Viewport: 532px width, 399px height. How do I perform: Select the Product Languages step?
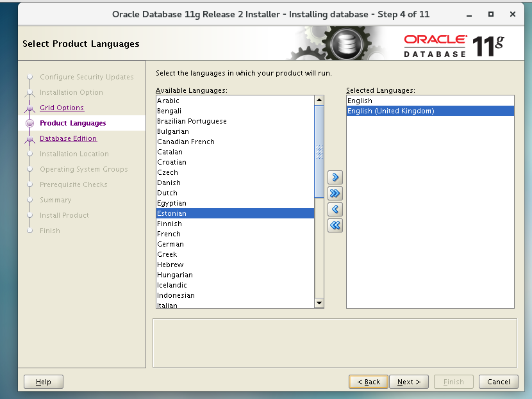(x=73, y=123)
